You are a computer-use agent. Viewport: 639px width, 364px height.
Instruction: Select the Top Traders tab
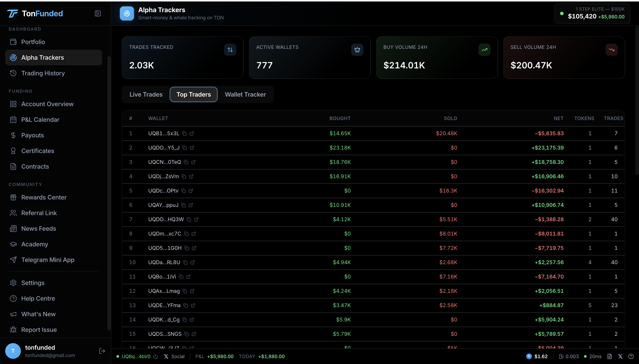pos(194,94)
